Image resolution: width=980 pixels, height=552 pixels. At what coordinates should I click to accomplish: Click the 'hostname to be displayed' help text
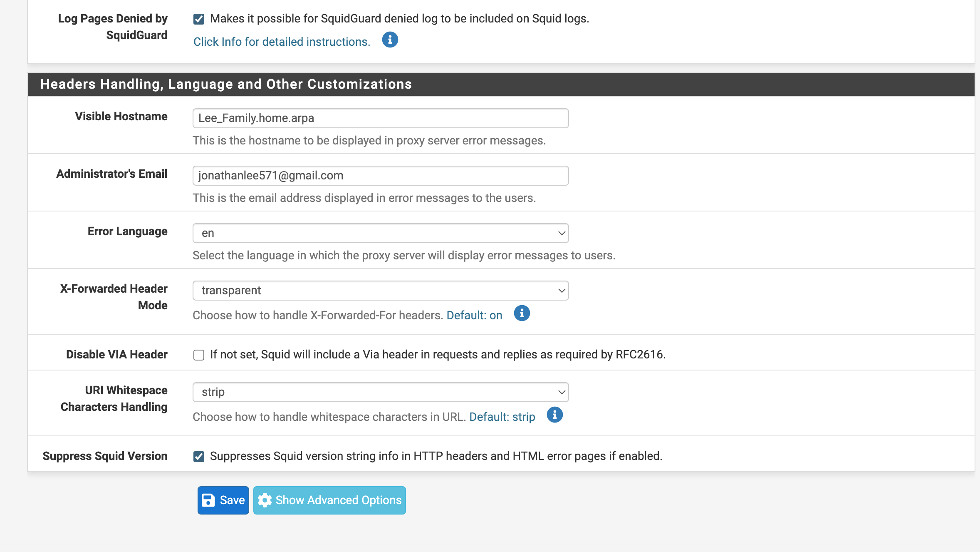click(x=369, y=140)
